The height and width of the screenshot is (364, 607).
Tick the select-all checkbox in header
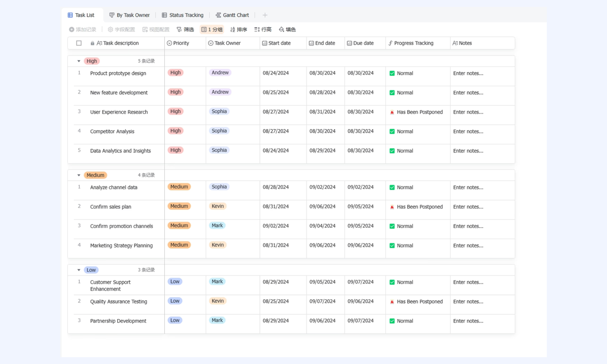click(x=79, y=43)
